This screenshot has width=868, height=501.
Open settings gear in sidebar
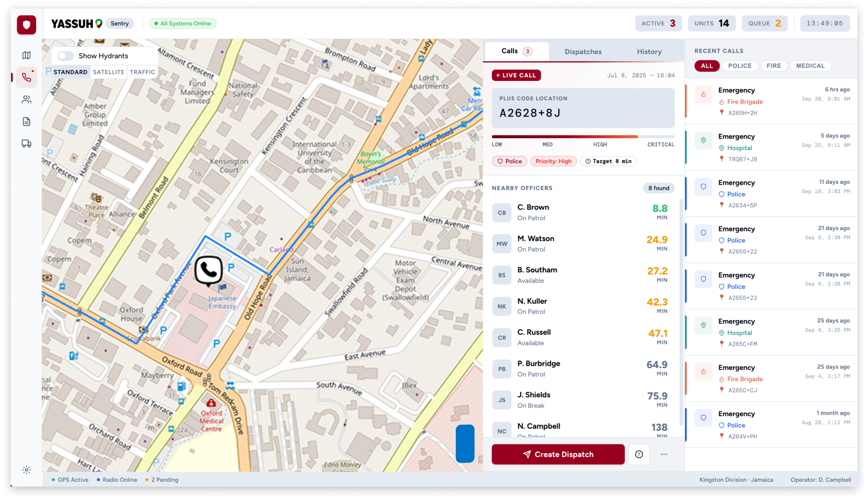26,470
